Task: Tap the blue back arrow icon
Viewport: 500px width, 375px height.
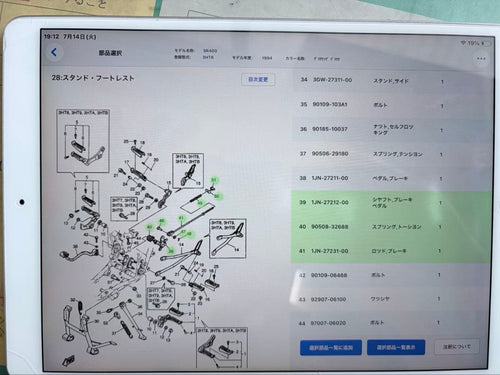Action: coord(54,52)
